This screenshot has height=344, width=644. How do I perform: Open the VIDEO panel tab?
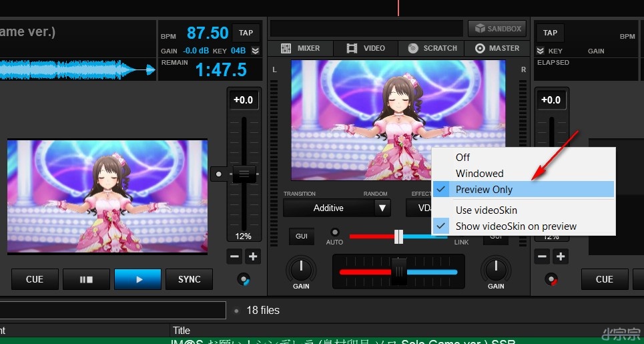366,49
